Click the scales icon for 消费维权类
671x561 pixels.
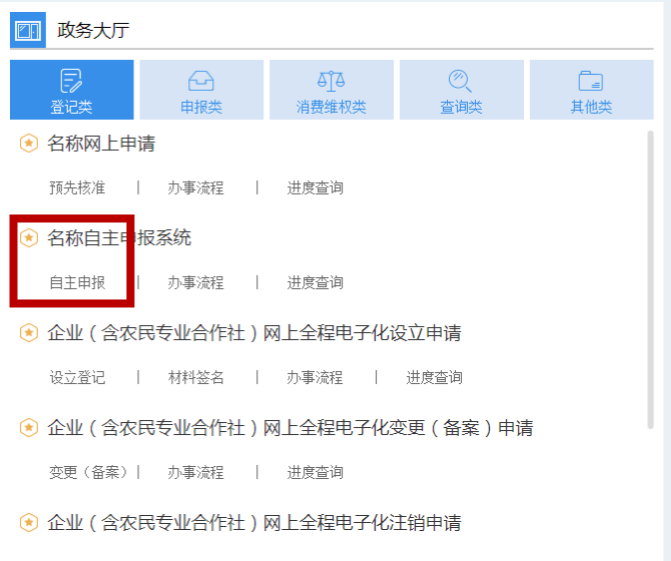[x=331, y=81]
